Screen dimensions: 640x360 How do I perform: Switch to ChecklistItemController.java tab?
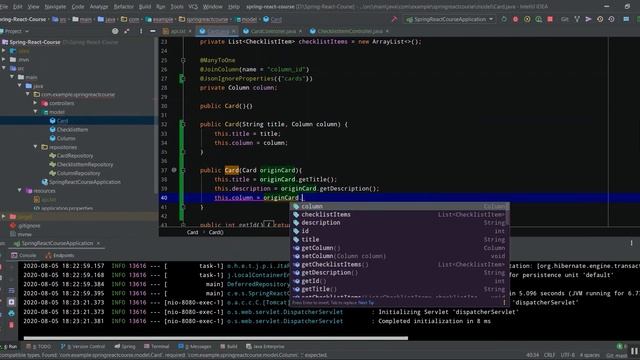(x=350, y=31)
